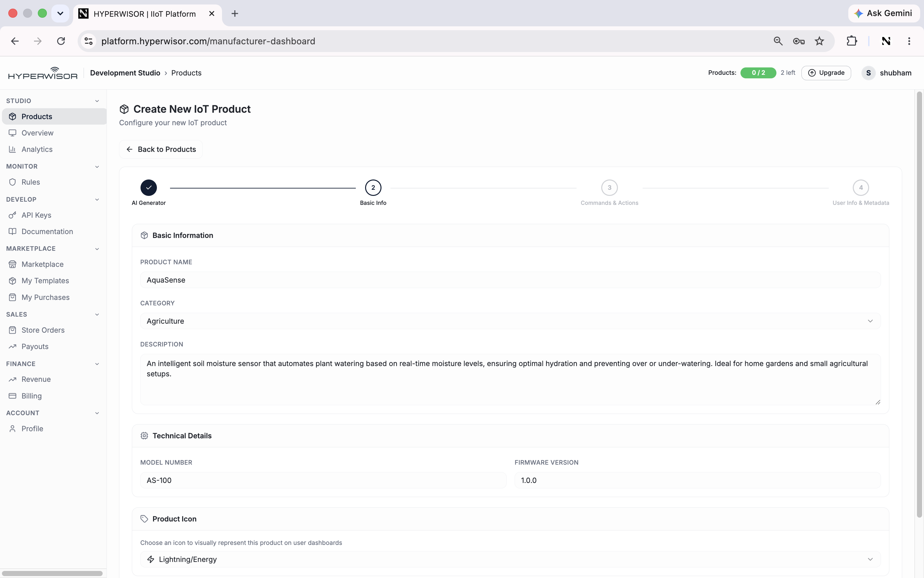Open the password key icon in address bar
The image size is (924, 578).
pos(799,41)
